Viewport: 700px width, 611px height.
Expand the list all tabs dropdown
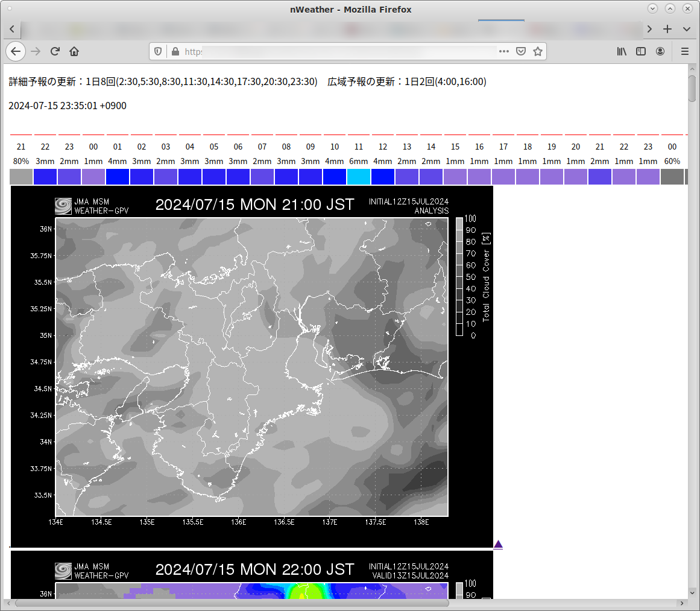click(686, 29)
